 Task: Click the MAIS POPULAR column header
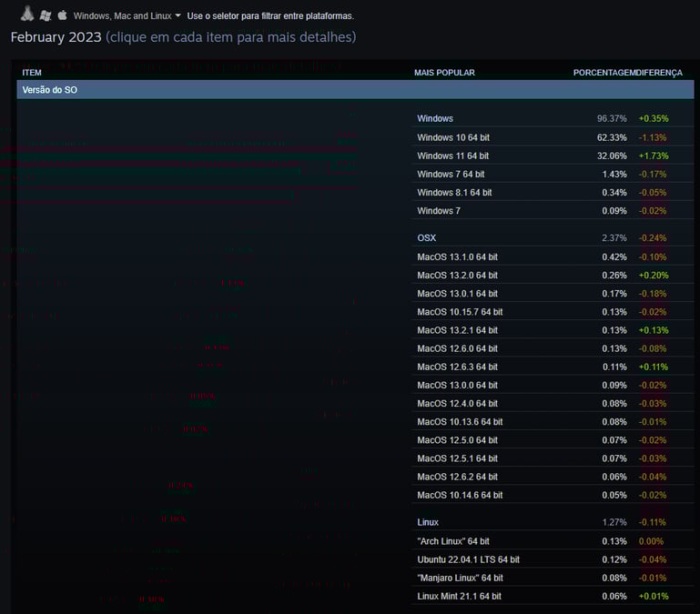pos(444,73)
